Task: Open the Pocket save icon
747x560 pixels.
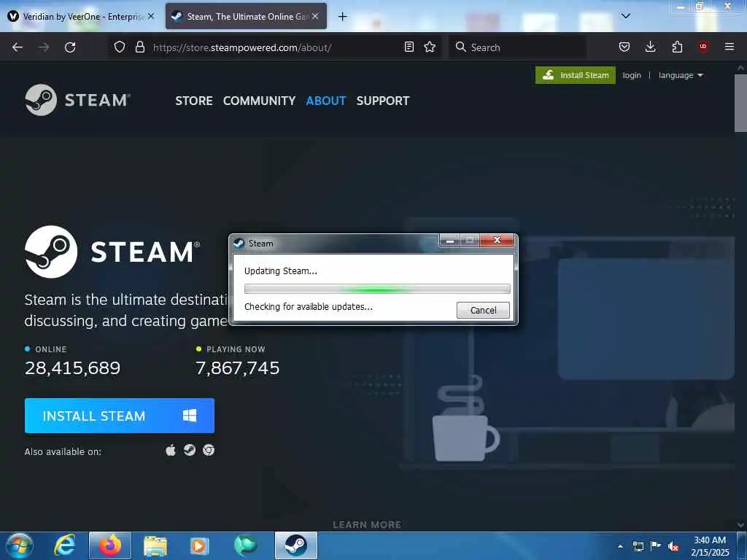Action: tap(624, 47)
